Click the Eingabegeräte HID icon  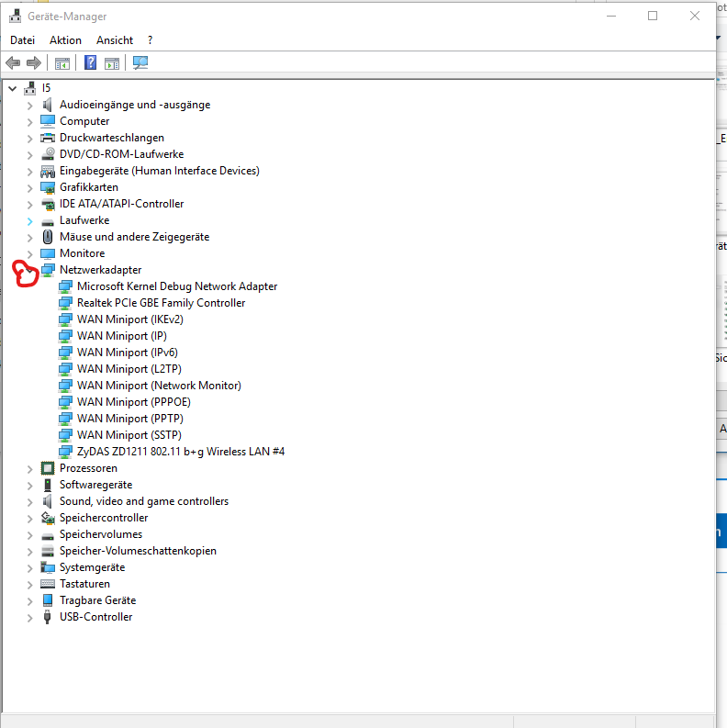[48, 171]
